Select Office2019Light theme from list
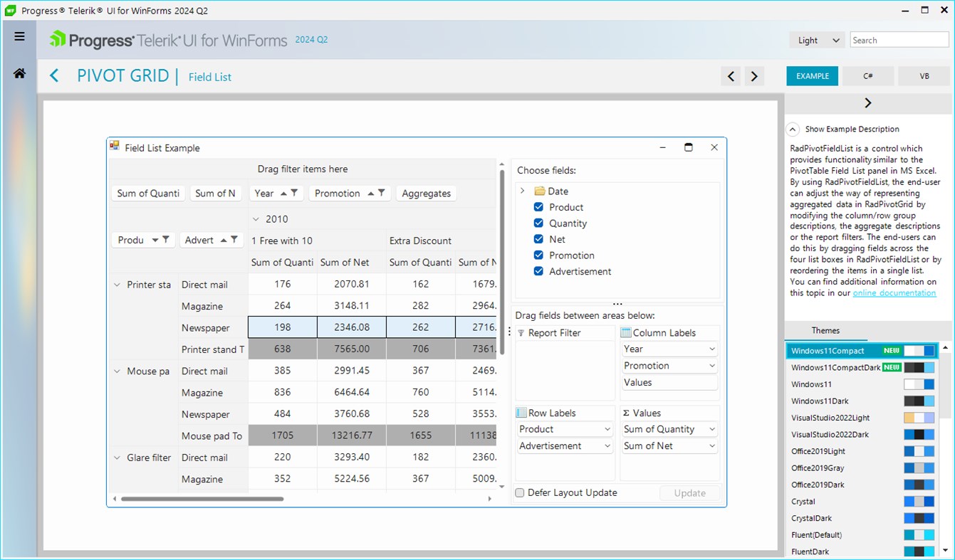Screen dimensions: 955x560 point(862,451)
